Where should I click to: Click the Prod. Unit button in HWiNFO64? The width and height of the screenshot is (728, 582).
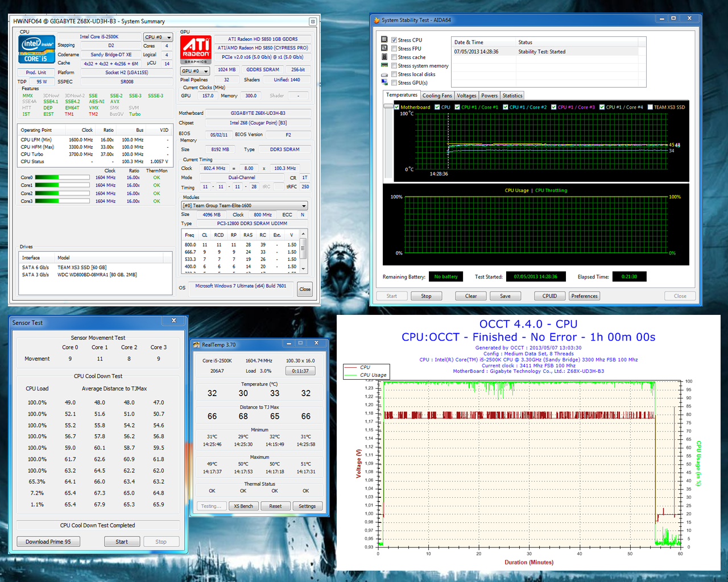pyautogui.click(x=36, y=73)
